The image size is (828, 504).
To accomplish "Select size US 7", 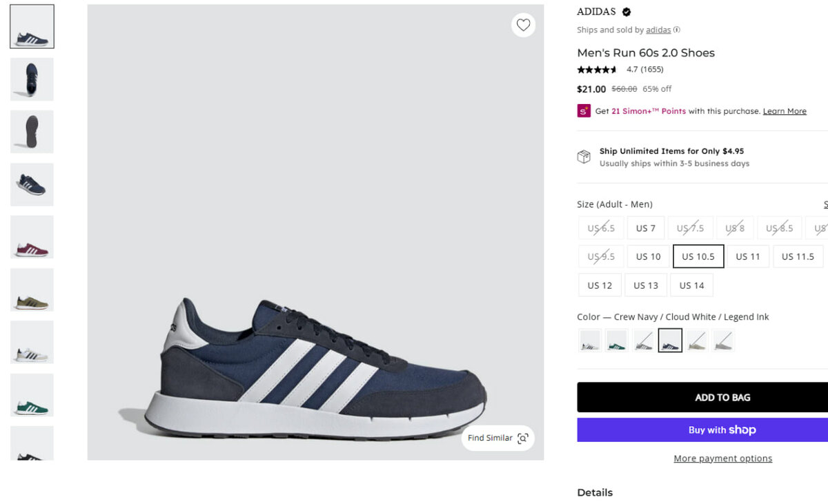I will click(x=646, y=228).
